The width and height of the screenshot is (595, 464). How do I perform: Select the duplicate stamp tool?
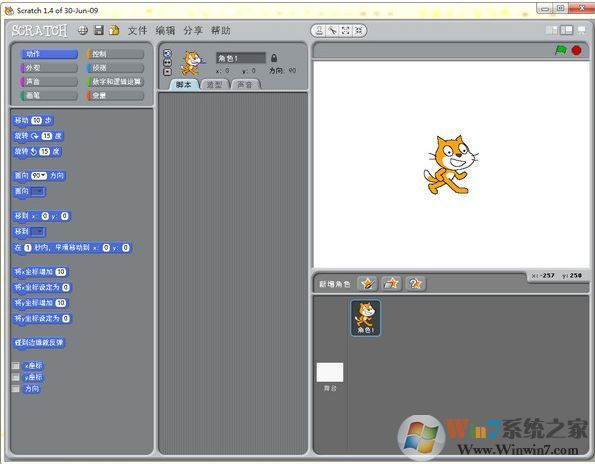320,31
